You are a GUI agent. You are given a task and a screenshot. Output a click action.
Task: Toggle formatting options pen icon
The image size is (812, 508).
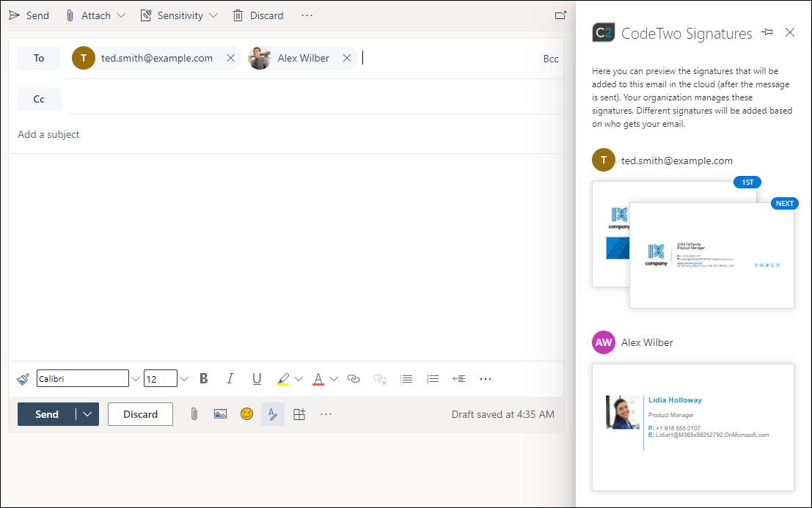[273, 414]
